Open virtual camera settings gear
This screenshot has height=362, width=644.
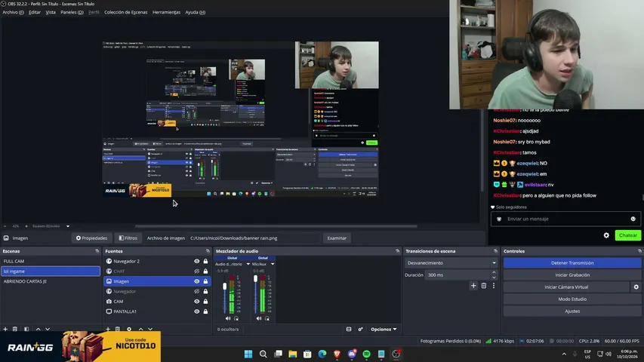point(636,287)
